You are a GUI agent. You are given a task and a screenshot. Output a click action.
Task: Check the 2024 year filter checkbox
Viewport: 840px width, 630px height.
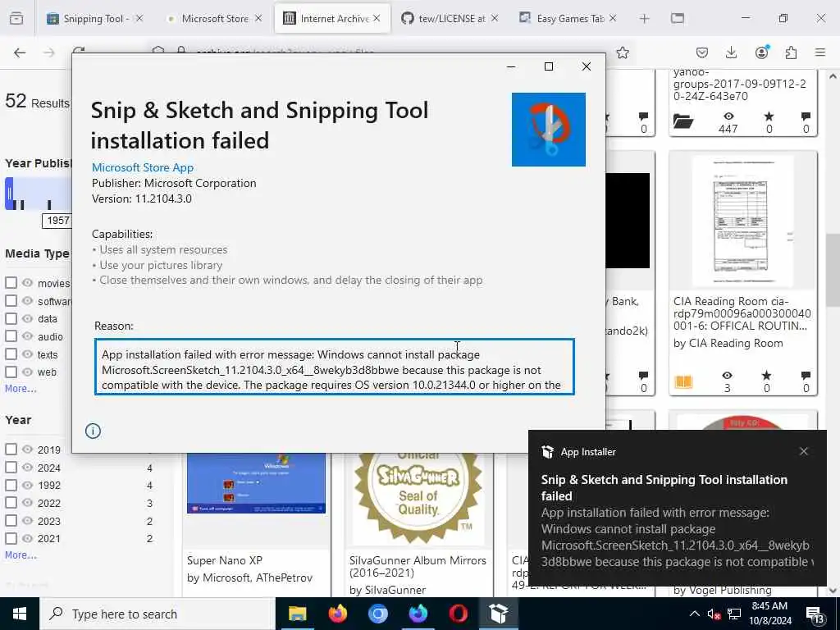[x=11, y=467]
